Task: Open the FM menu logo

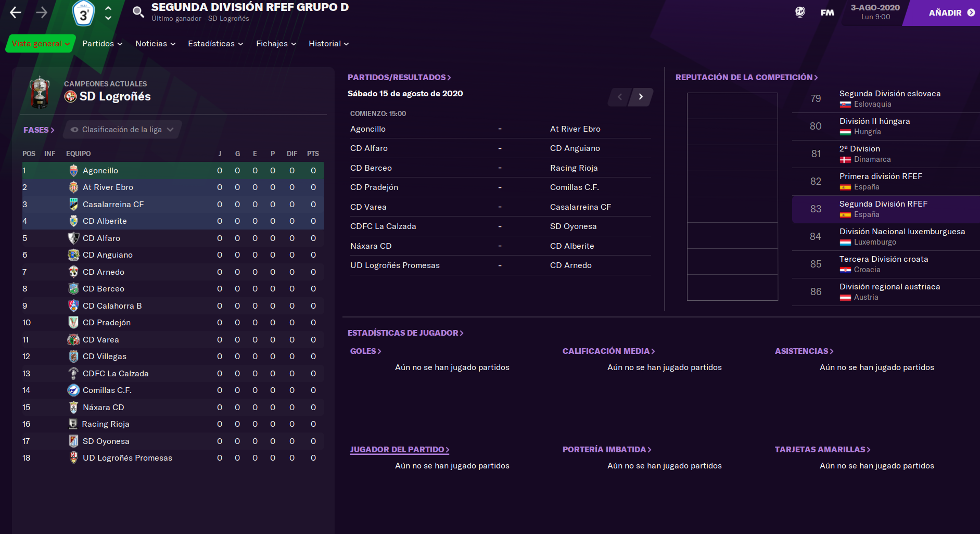Action: click(x=828, y=12)
